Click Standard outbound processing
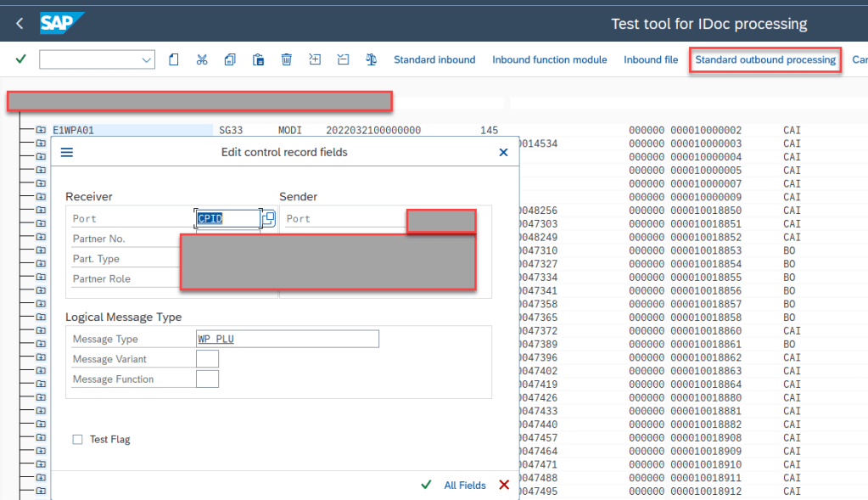This screenshot has width=868, height=500. pos(765,59)
